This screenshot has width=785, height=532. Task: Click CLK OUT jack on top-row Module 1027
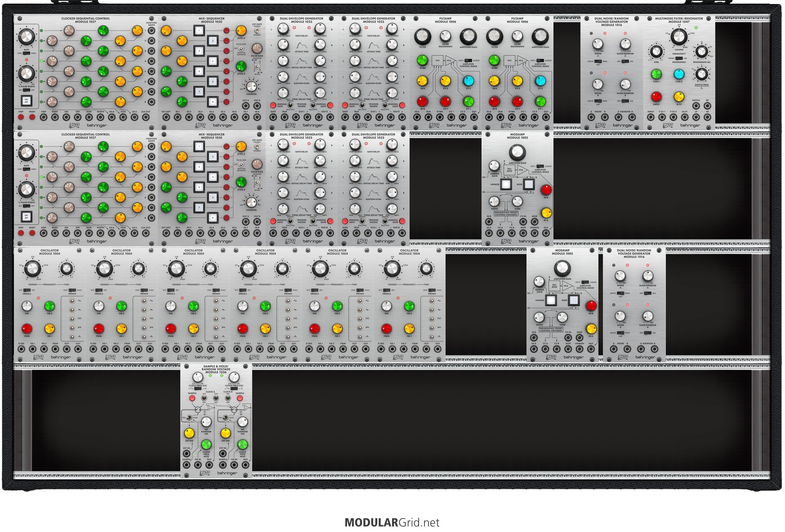tap(146, 117)
